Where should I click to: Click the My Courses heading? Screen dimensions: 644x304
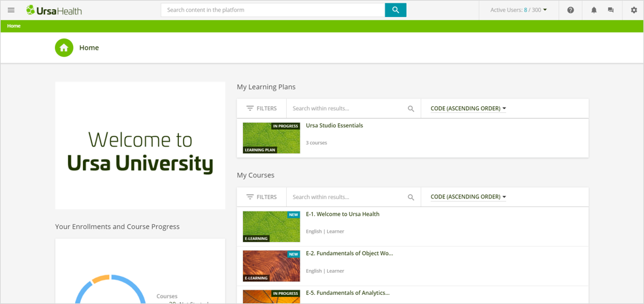tap(255, 175)
